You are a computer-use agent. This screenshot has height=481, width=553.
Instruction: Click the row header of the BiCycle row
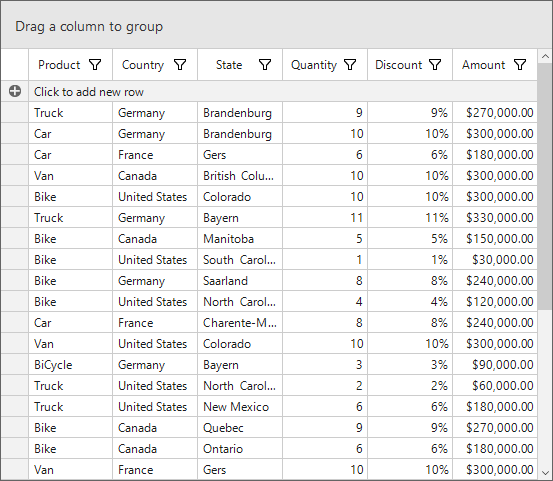14,365
